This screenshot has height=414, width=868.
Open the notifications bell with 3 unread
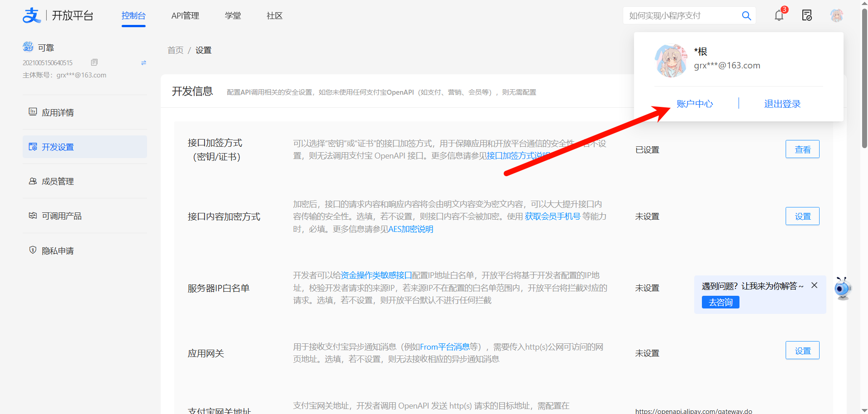778,15
